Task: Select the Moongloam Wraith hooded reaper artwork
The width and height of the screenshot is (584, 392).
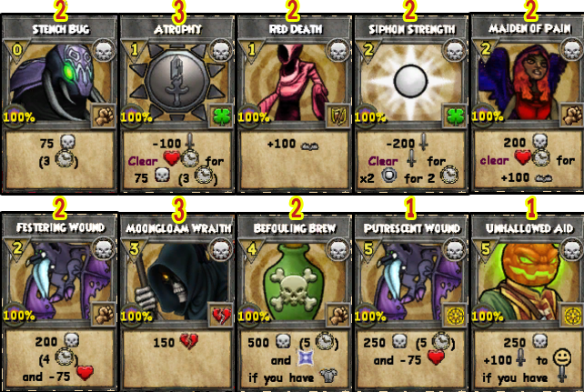Action: pos(177,281)
